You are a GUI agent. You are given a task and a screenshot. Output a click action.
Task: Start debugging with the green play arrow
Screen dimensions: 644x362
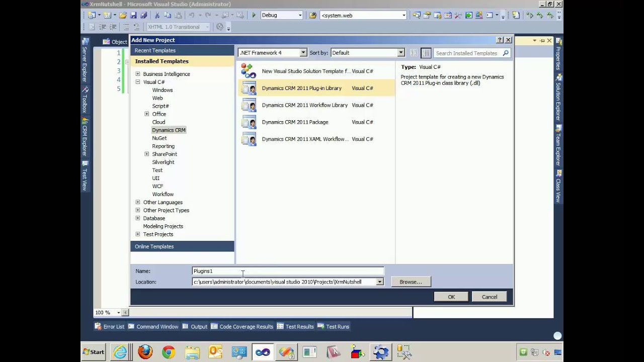pyautogui.click(x=254, y=15)
